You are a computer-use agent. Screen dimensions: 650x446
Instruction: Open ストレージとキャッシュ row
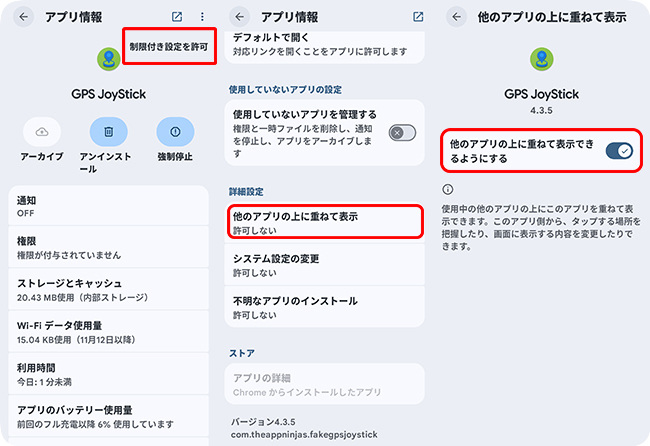(109, 289)
